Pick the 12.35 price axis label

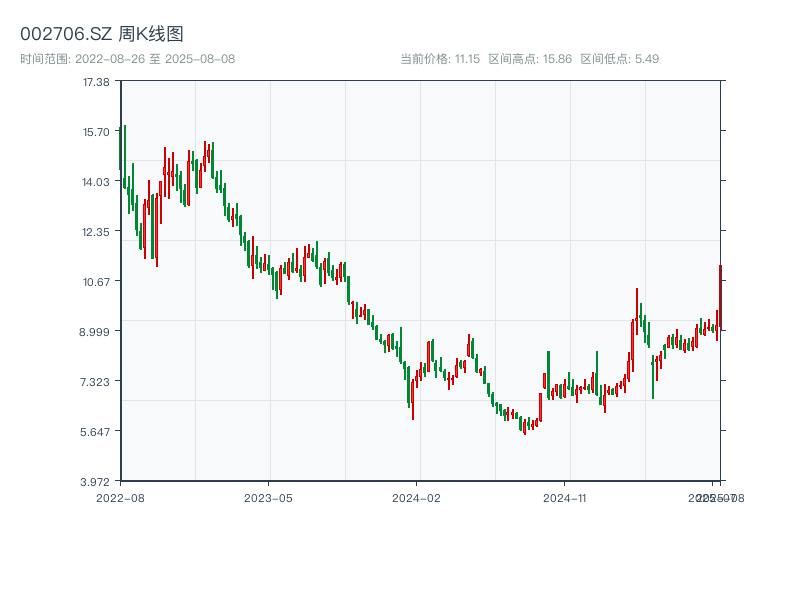(97, 231)
